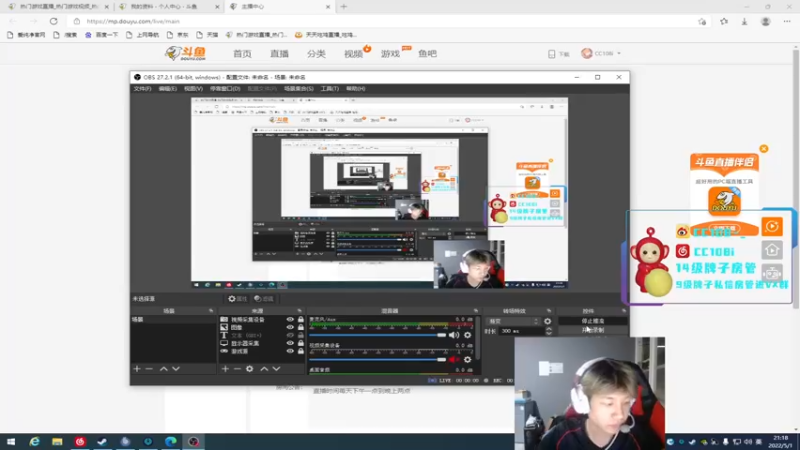Toggle visibility of 游戏源 source
800x450 pixels.
(x=290, y=351)
